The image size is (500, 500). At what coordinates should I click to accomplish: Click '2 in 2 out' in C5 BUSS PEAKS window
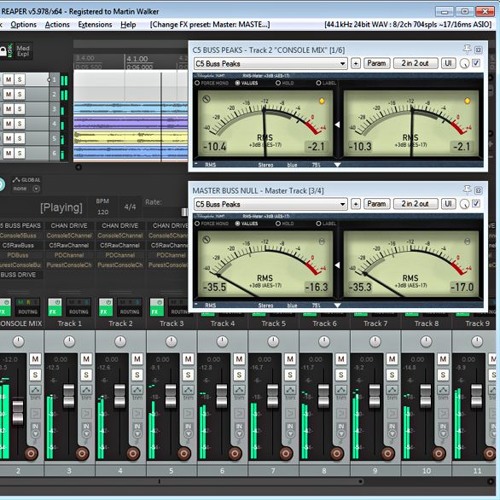point(415,63)
